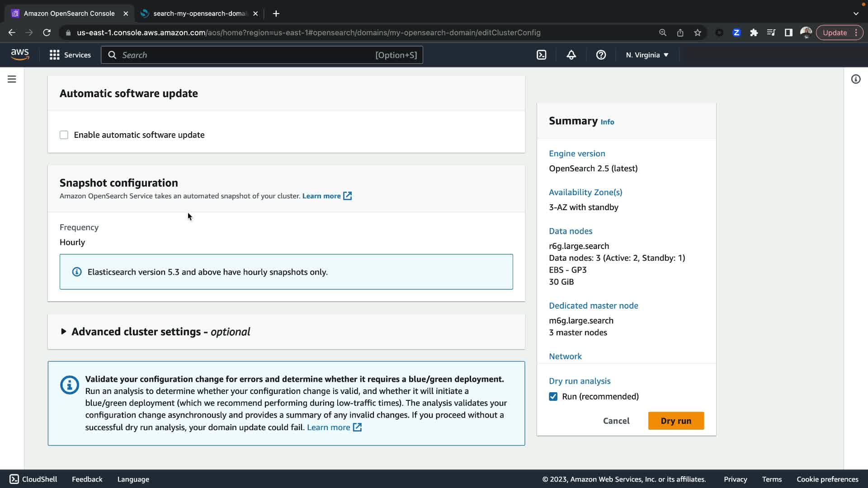Open the notifications bell icon
This screenshot has width=868, height=488.
tap(571, 55)
